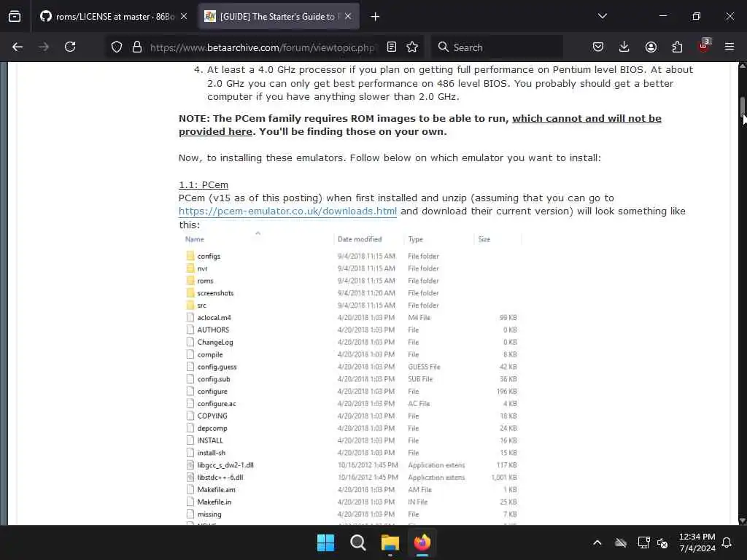
Task: Click the '1.1: PCem' heading
Action: coord(204,184)
